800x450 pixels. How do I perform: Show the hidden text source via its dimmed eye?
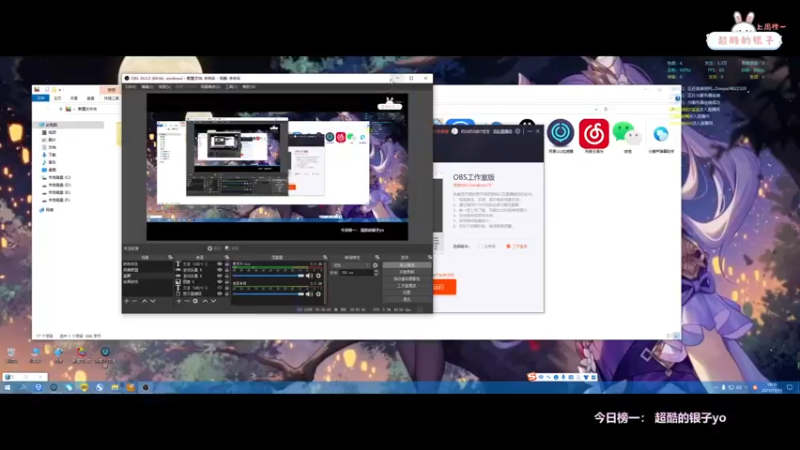(220, 288)
